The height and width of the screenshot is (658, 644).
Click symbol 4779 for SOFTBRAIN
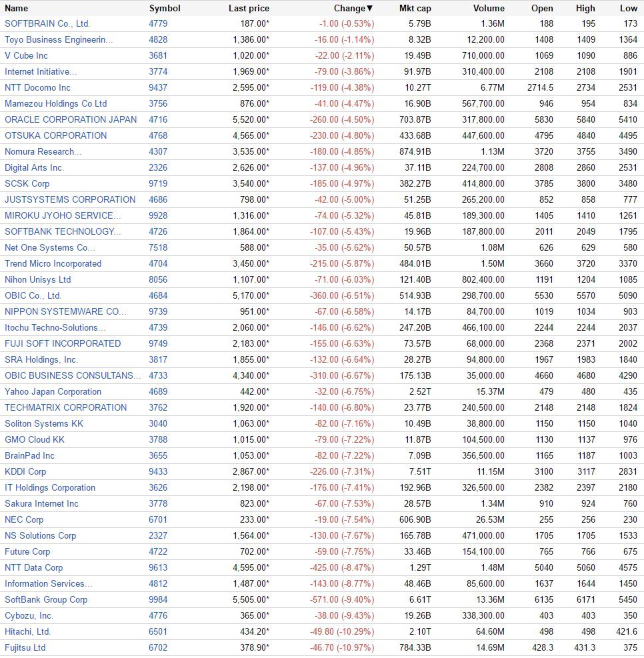click(158, 23)
